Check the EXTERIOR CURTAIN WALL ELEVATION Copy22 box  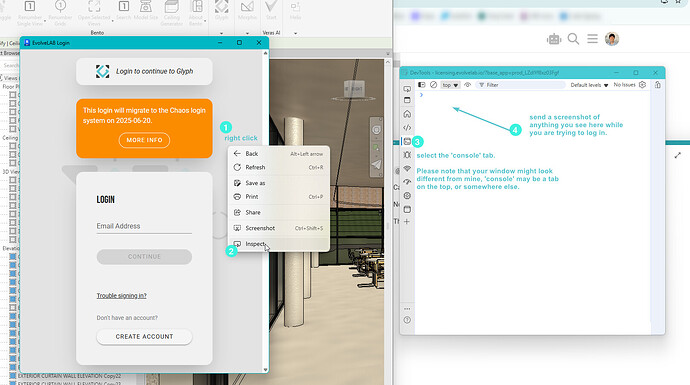click(13, 376)
